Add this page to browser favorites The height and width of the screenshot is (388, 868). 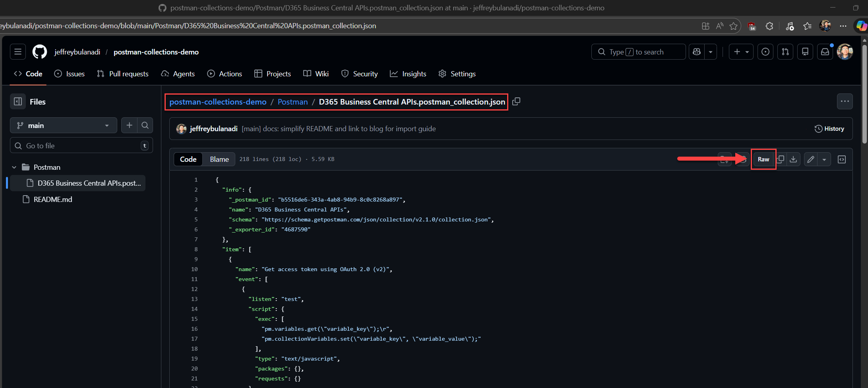point(733,25)
